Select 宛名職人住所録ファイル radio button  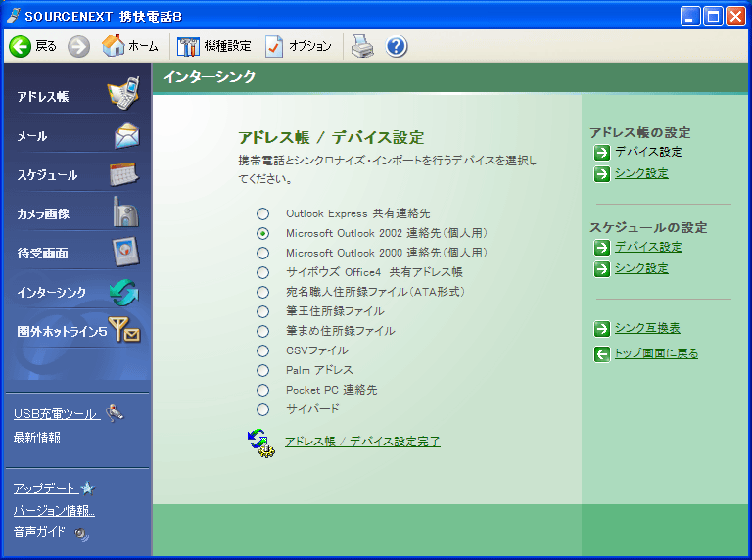click(x=262, y=292)
